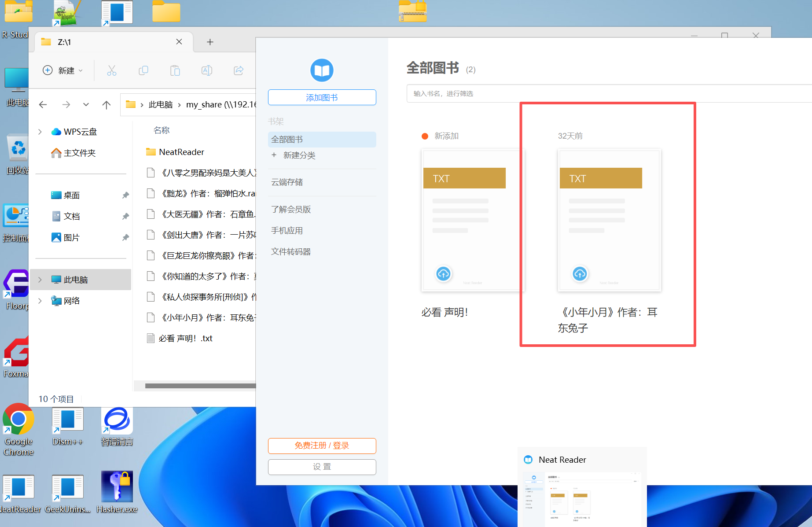Open 云端存储 in the sidebar

287,182
